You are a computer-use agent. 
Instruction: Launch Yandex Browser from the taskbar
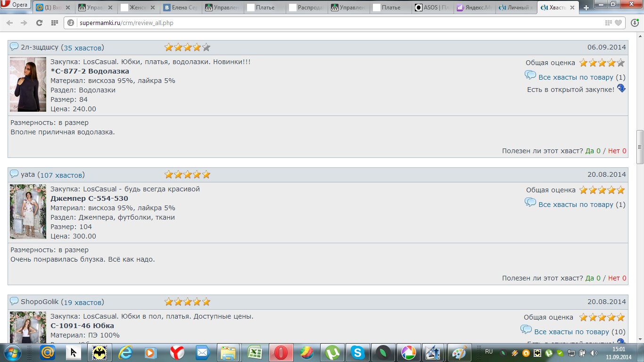coord(177,352)
